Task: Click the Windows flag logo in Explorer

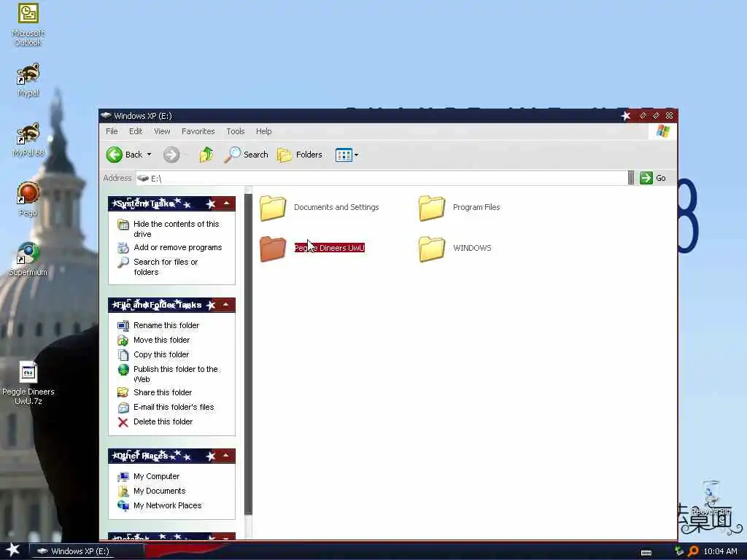Action: pos(662,131)
